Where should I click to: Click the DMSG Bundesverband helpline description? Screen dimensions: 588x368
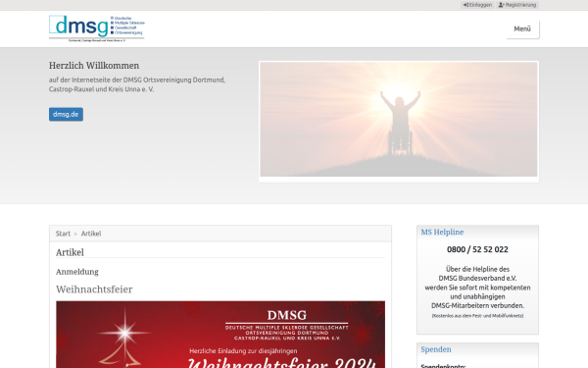(477, 288)
